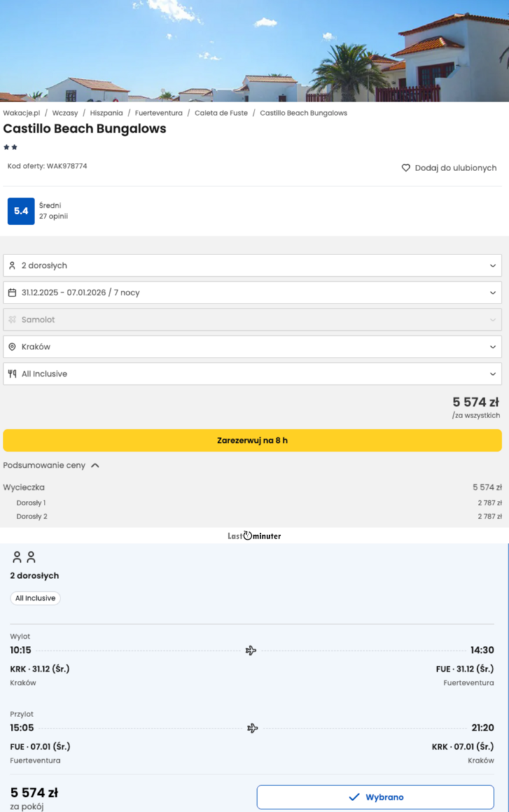This screenshot has height=812, width=509.
Task: Click Castillo Beach Bungalows breadcrumb
Action: tap(303, 113)
